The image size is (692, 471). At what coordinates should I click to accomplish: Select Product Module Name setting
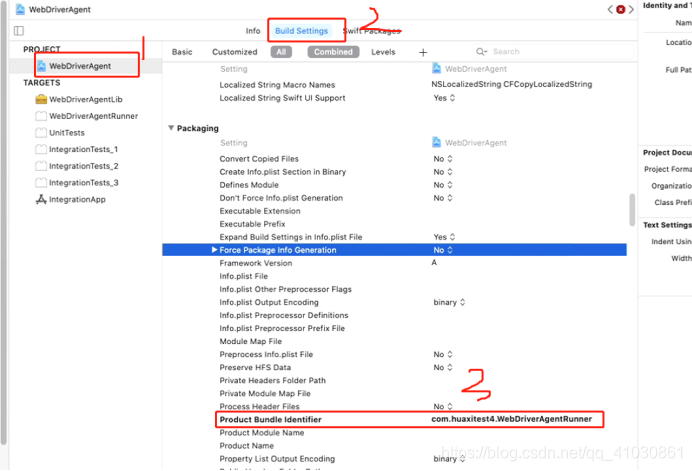click(x=262, y=433)
